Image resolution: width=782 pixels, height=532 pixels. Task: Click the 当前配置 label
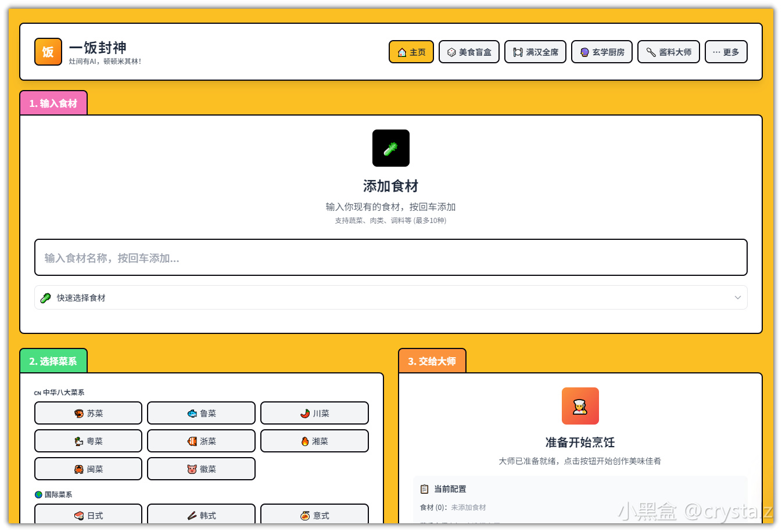click(450, 489)
